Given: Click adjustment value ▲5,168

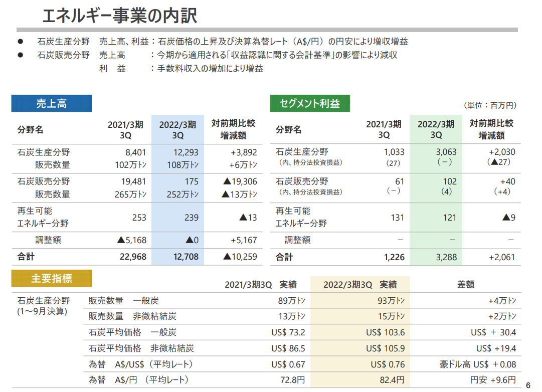Looking at the screenshot, I should coord(132,240).
